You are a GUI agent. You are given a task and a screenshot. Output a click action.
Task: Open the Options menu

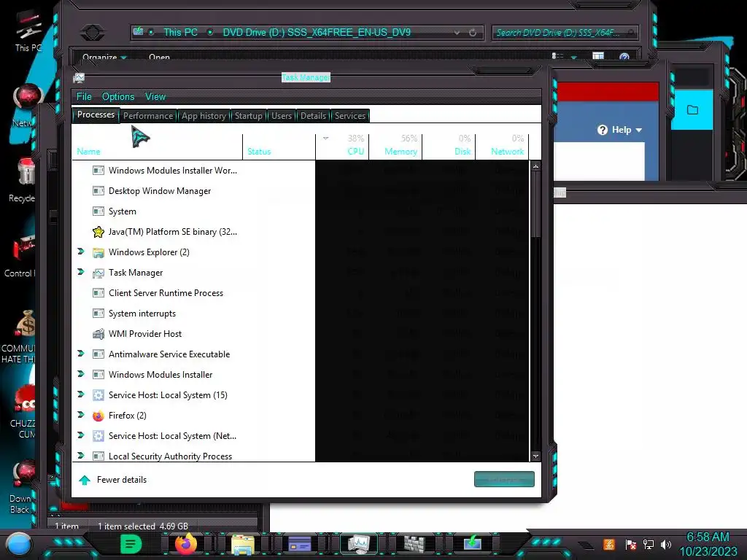click(x=118, y=97)
